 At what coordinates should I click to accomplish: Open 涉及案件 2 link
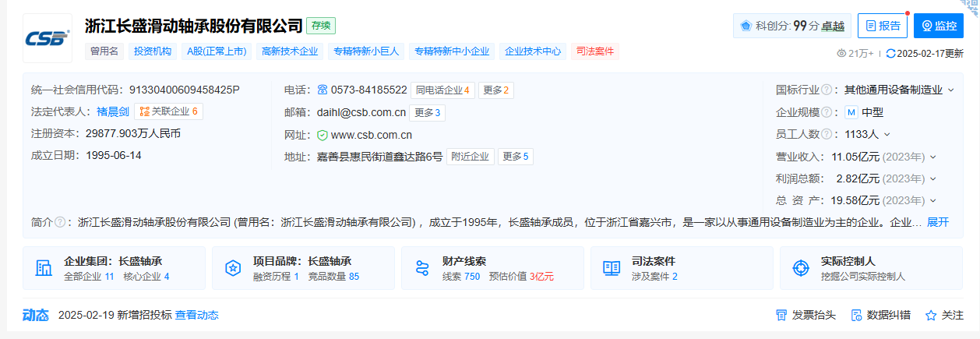[654, 276]
